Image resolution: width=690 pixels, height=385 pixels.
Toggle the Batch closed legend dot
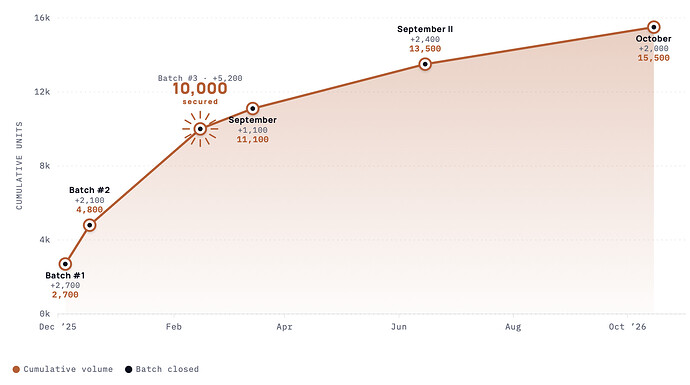point(128,369)
